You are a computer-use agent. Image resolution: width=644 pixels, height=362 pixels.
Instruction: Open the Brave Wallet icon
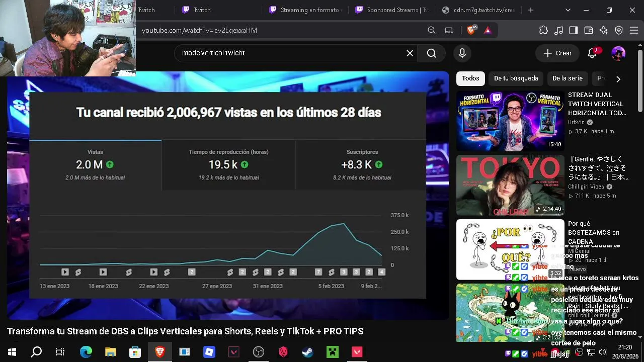589,30
